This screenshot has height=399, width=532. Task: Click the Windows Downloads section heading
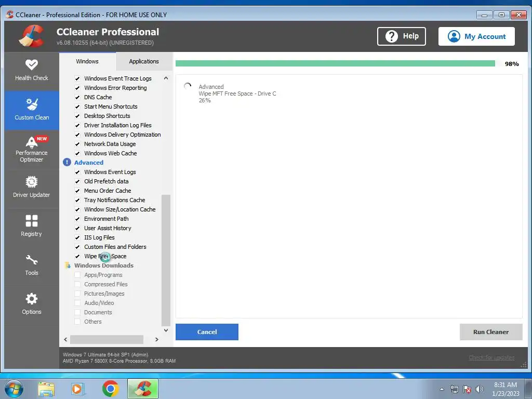(x=104, y=265)
